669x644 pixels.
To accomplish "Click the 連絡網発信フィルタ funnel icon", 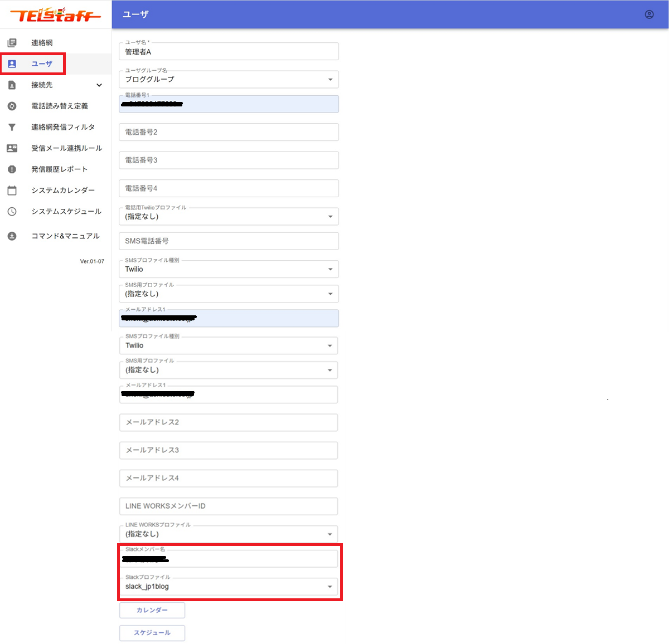I will 12,127.
